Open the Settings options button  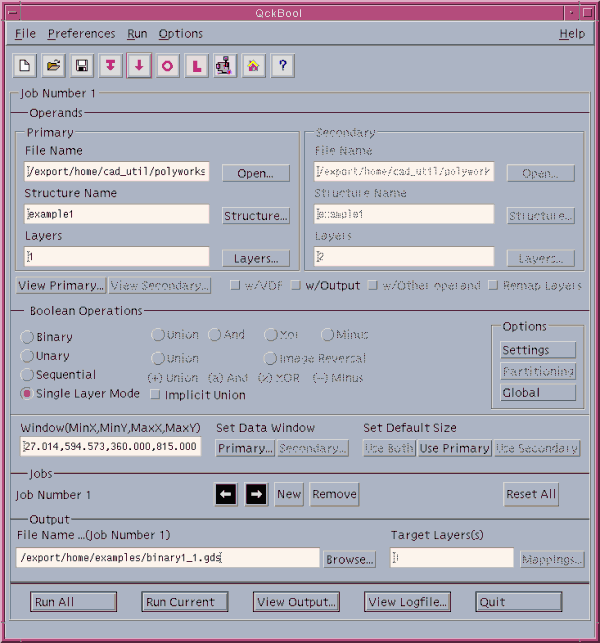pyautogui.click(x=538, y=350)
